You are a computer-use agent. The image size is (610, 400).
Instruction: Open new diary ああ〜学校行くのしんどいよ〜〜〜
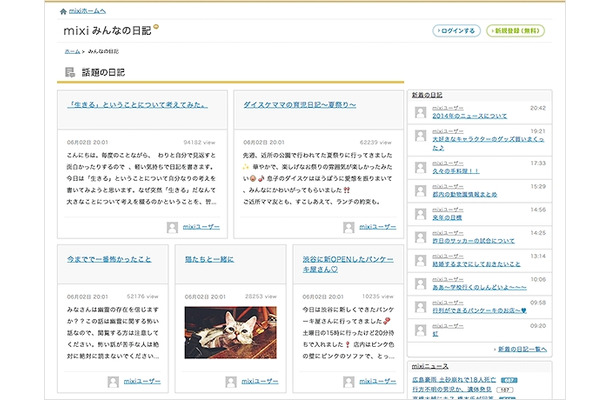coord(479,287)
